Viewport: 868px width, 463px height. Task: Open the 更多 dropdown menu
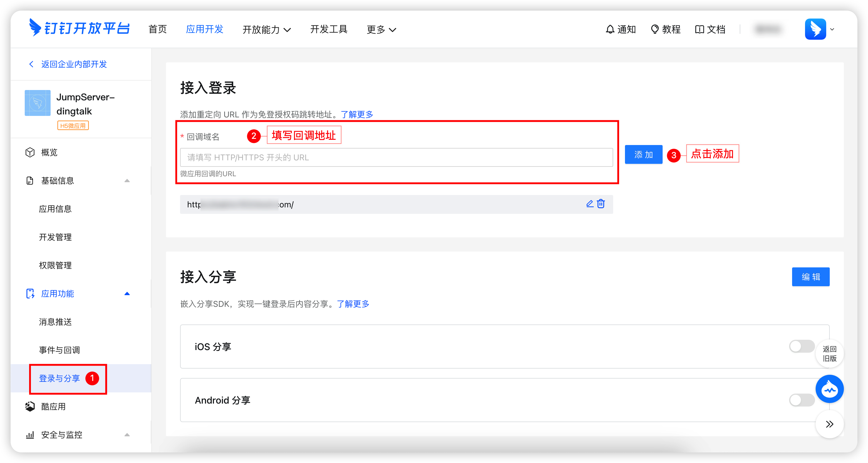381,29
